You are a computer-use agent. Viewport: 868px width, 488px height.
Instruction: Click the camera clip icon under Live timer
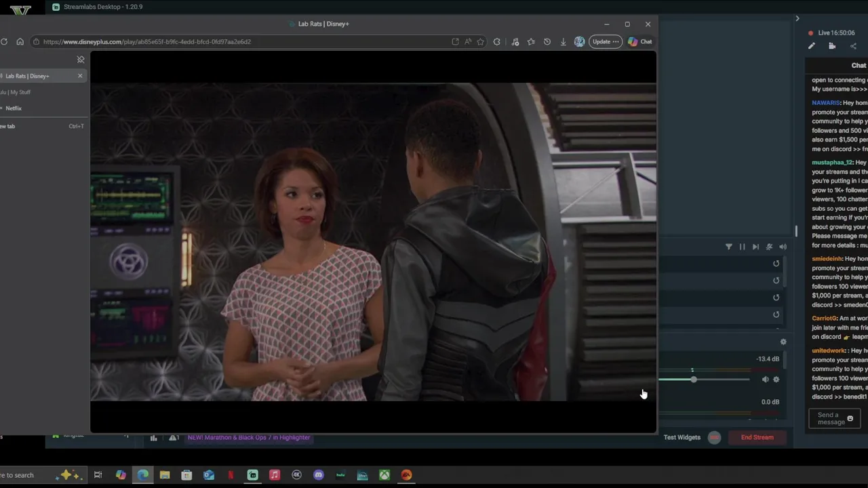click(x=832, y=46)
